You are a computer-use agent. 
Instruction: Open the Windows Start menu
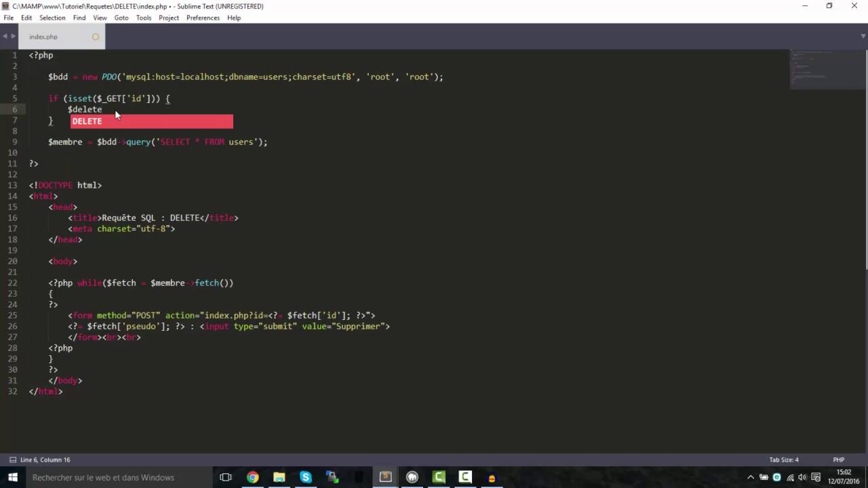12,477
